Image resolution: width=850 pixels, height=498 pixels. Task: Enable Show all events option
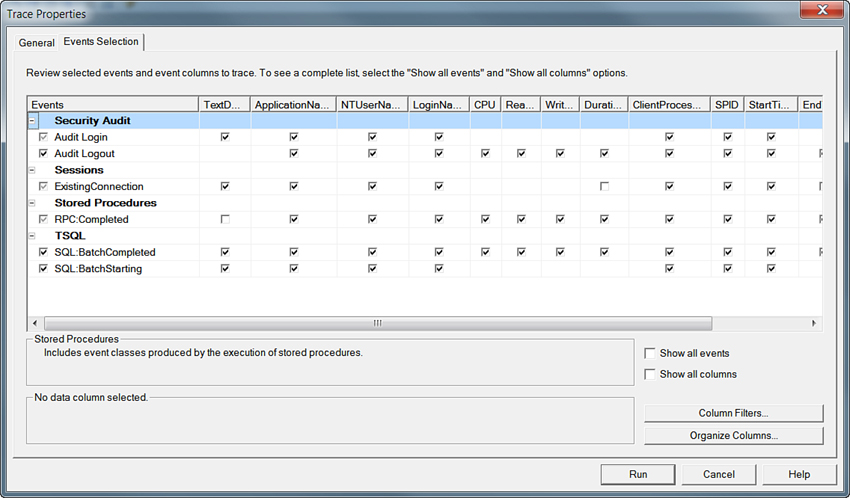[x=651, y=354]
